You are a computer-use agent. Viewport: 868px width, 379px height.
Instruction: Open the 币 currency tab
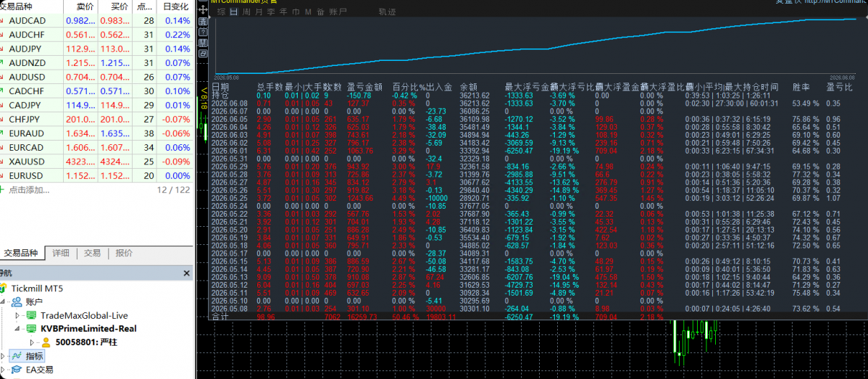tap(296, 12)
